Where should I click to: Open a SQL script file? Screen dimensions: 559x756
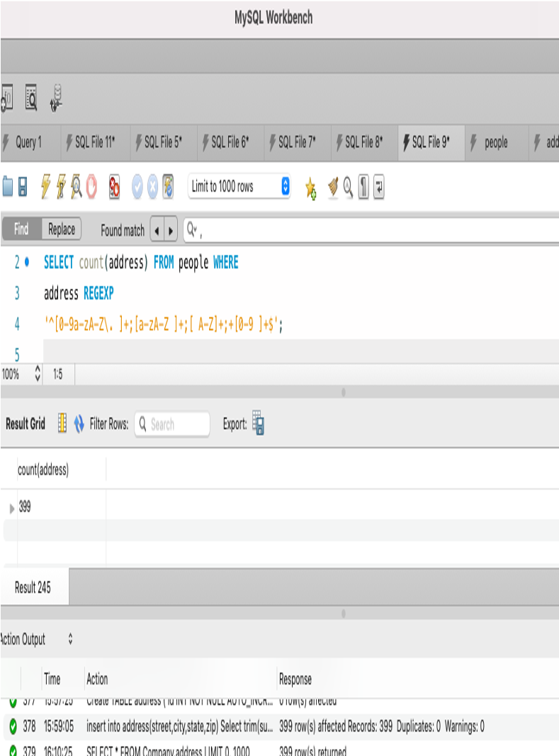pos(8,187)
